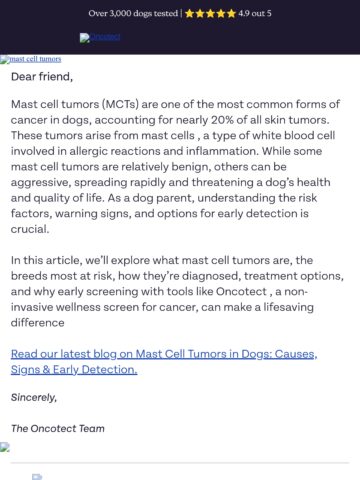360x480 pixels.
Task: Click paragraph beginning In this article
Action: click(x=177, y=292)
